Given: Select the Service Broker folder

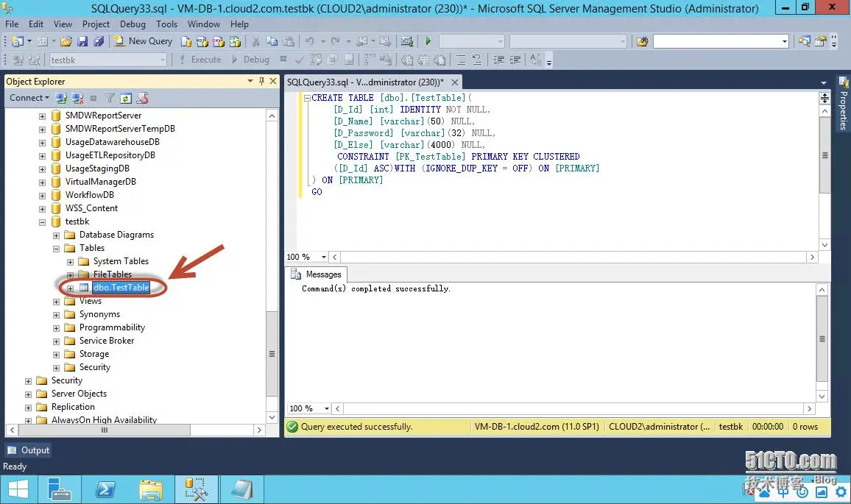Looking at the screenshot, I should click(106, 341).
